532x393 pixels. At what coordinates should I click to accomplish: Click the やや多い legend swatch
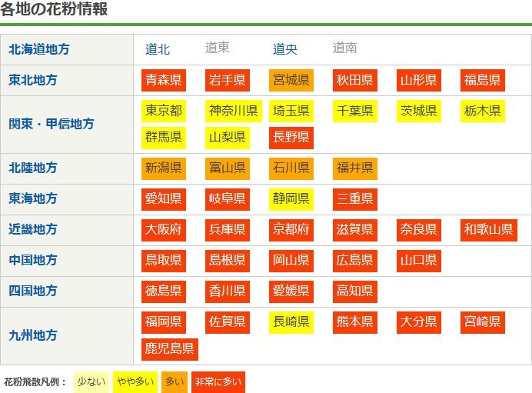coord(135,381)
